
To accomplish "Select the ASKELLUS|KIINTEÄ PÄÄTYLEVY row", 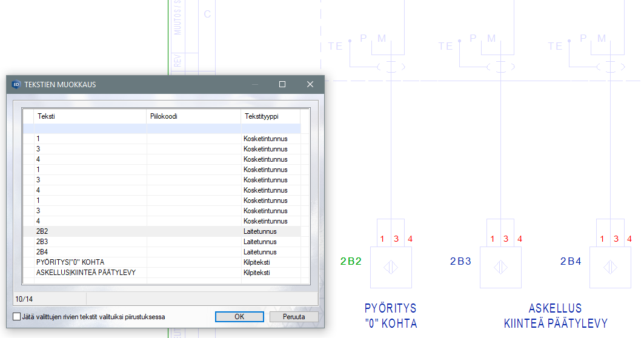I will 91,273.
